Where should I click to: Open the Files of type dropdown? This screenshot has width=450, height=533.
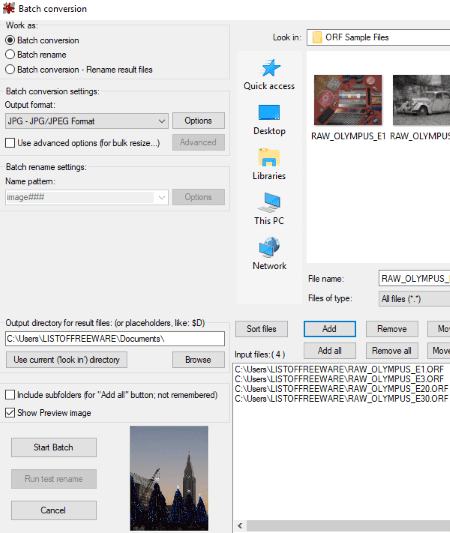tap(414, 299)
